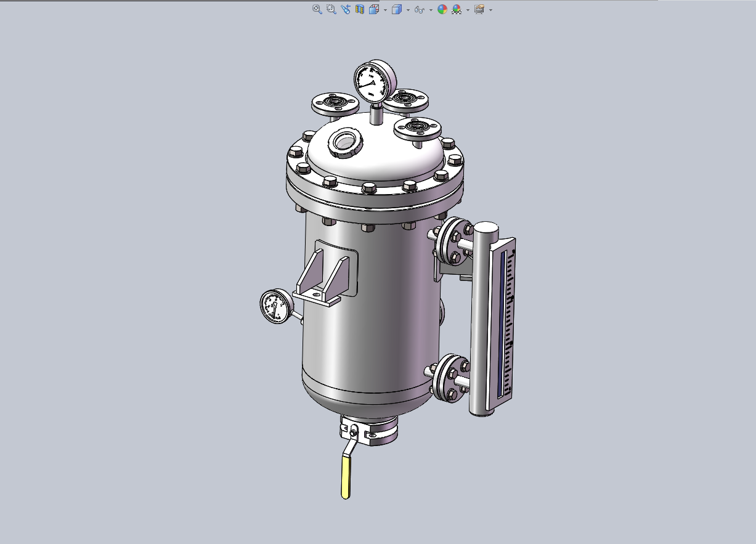Image resolution: width=756 pixels, height=544 pixels.
Task: Select the sight glass on the dome lid
Action: (x=346, y=143)
